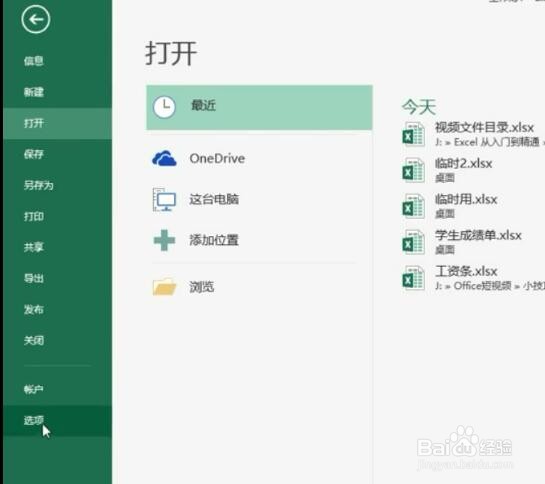Choose 保存 from the sidebar
The width and height of the screenshot is (545, 484).
pos(57,154)
